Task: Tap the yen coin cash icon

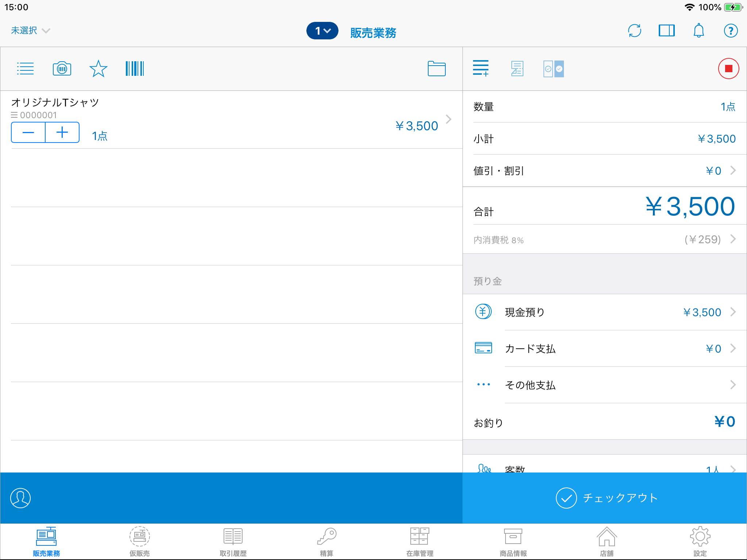Action: pos(484,312)
